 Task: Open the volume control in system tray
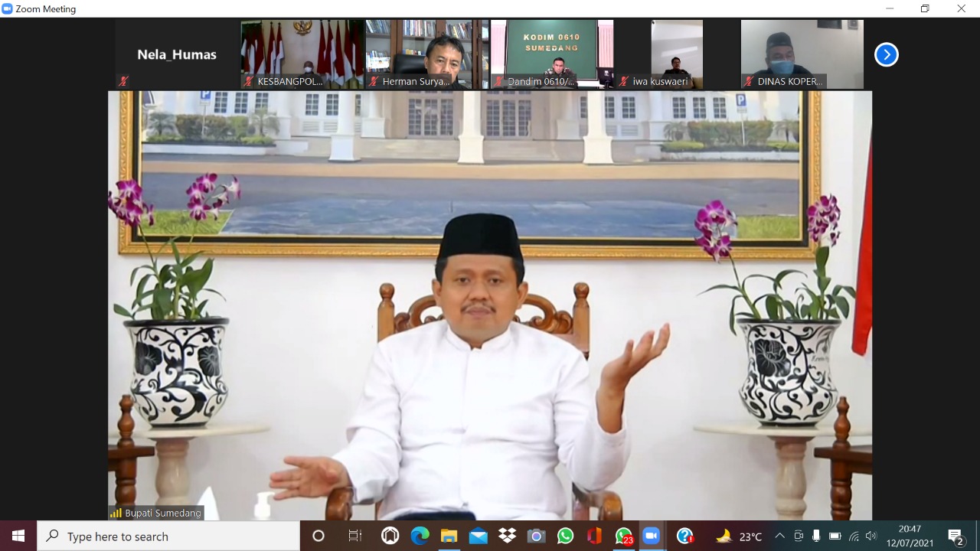(871, 536)
